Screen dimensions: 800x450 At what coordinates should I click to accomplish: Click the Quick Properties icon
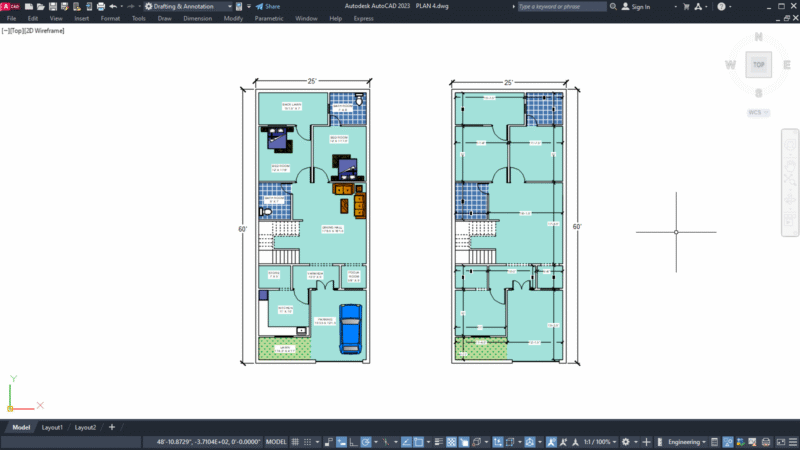[x=714, y=442]
